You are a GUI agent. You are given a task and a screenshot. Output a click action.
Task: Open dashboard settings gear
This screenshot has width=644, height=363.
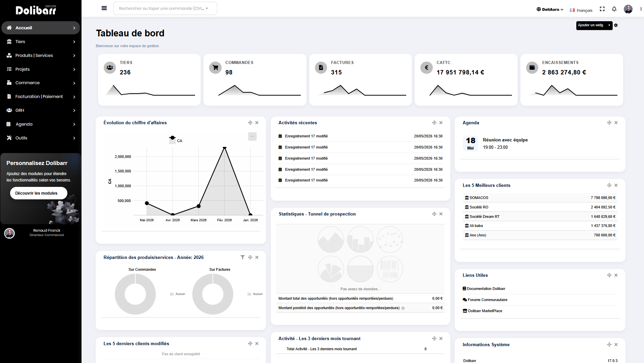coord(616,25)
